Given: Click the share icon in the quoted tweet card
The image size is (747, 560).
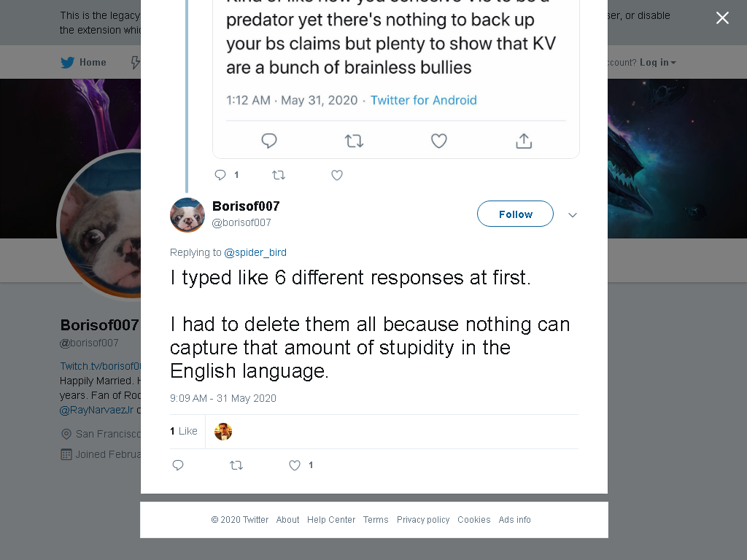Looking at the screenshot, I should 524,141.
